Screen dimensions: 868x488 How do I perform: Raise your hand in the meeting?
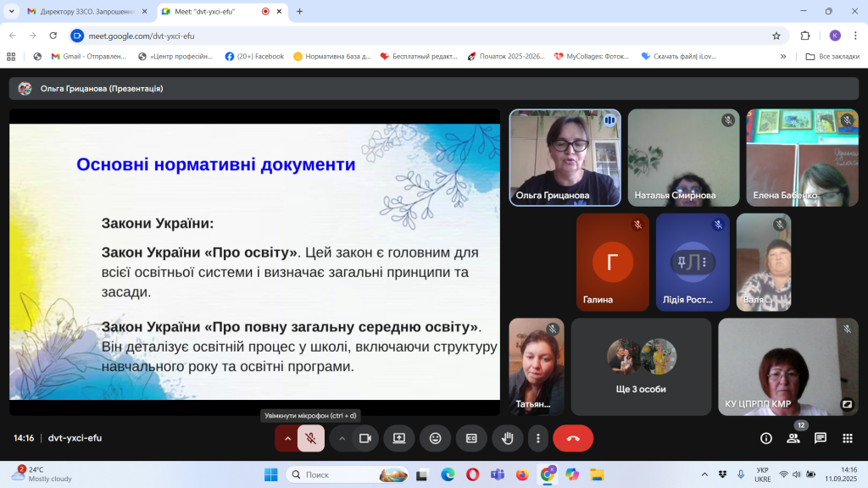[x=508, y=438]
